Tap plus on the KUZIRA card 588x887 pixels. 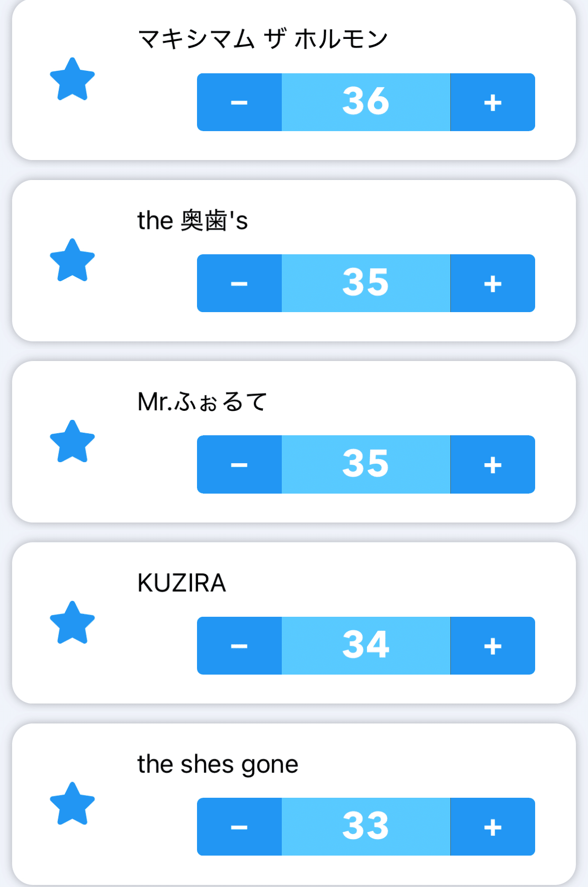tap(492, 646)
